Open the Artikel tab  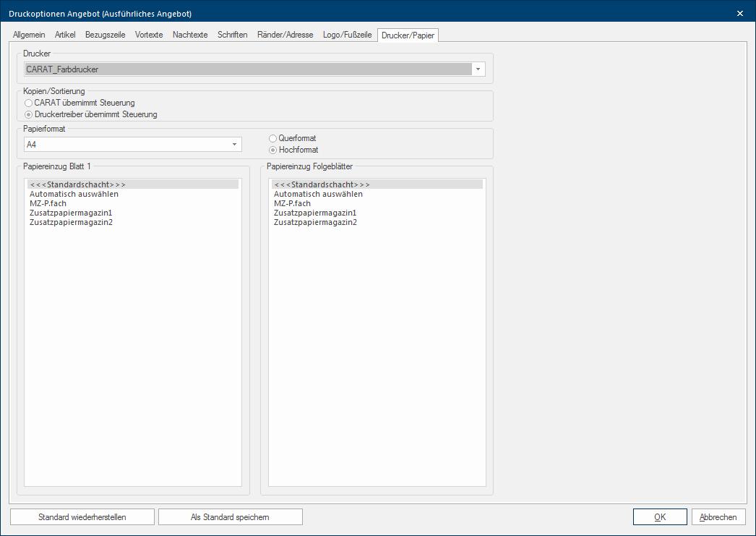(65, 35)
